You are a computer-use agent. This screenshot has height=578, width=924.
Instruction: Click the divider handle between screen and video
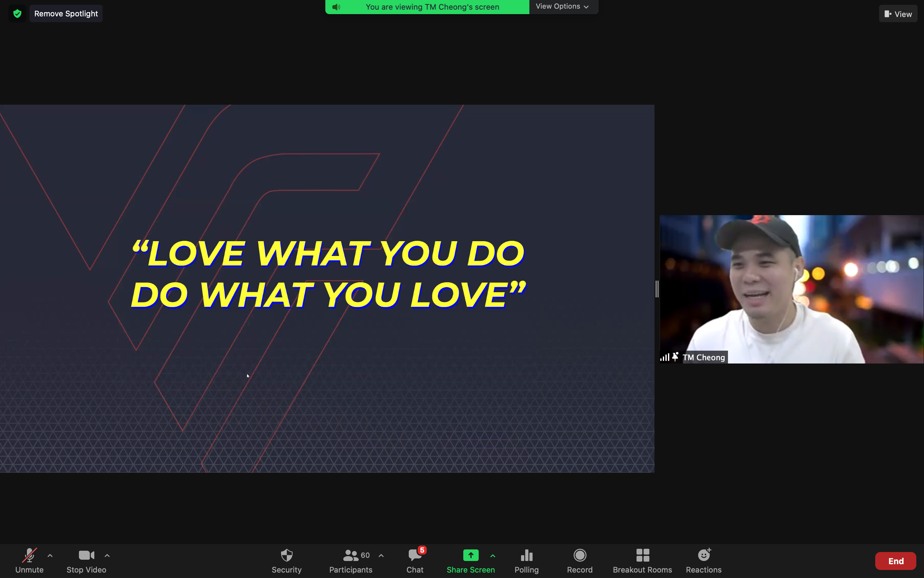657,289
